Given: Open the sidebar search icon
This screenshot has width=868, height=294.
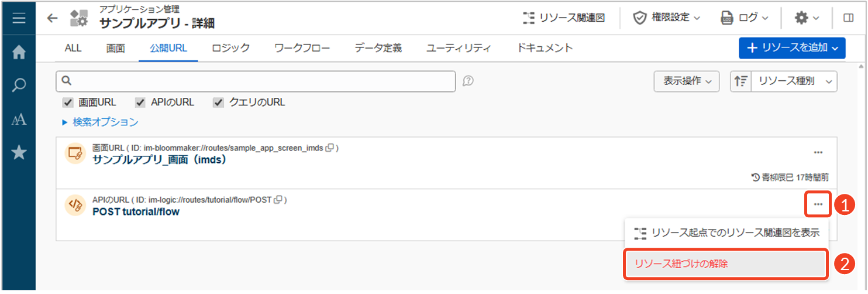Looking at the screenshot, I should [19, 86].
